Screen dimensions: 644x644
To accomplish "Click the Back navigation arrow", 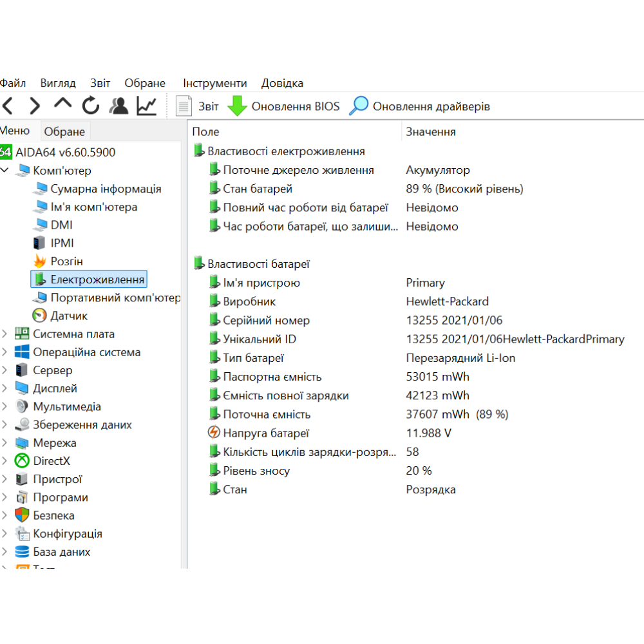I will click(7, 106).
